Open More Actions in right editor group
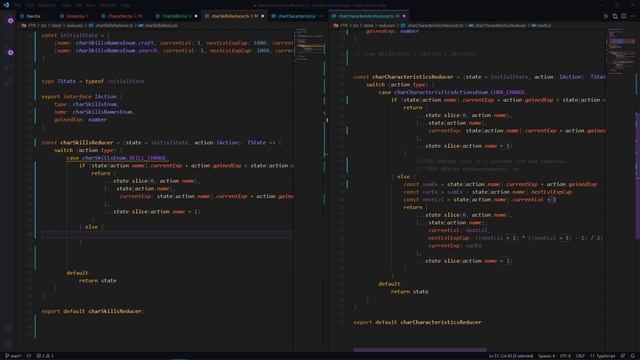 click(633, 16)
